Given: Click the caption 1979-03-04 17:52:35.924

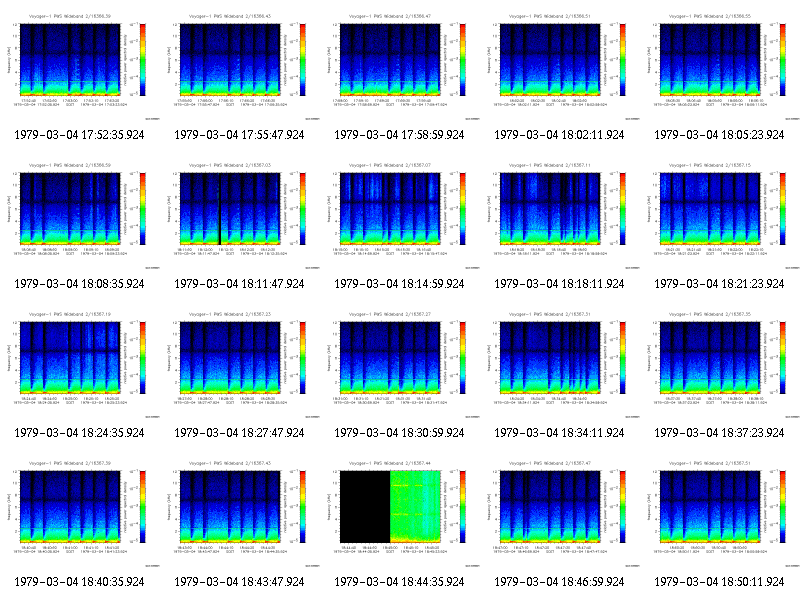Looking at the screenshot, I should [x=79, y=135].
